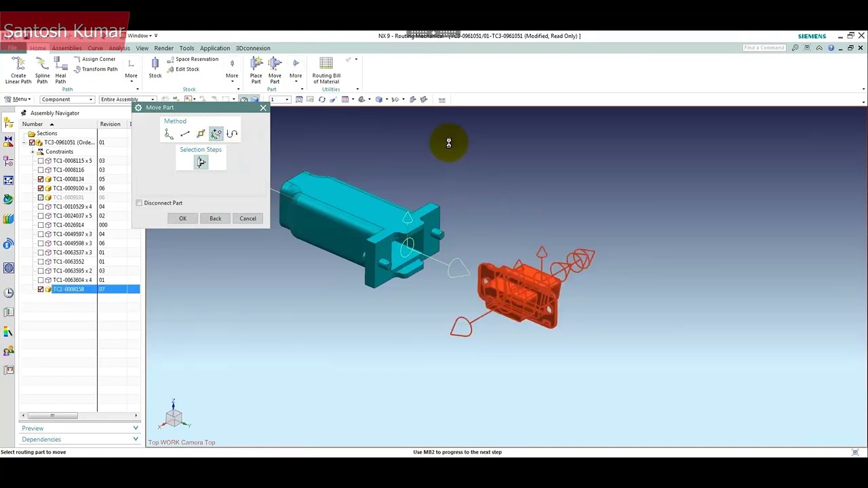Expand More options in Stock group
The image size is (868, 488).
pos(232,69)
